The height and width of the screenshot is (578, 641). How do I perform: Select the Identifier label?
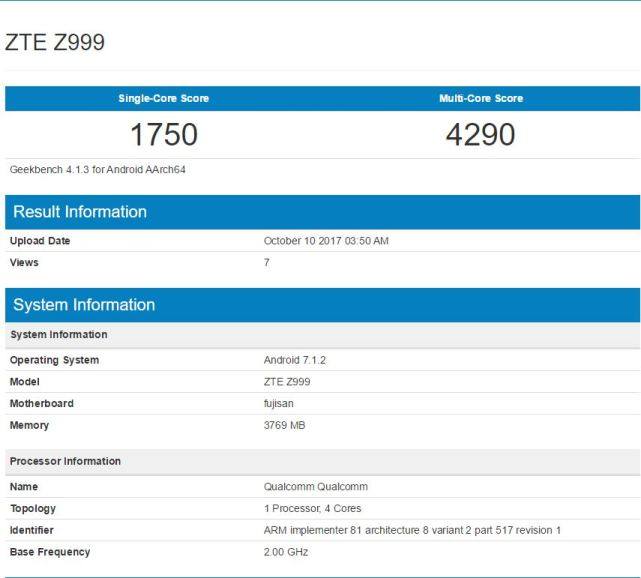pyautogui.click(x=31, y=530)
